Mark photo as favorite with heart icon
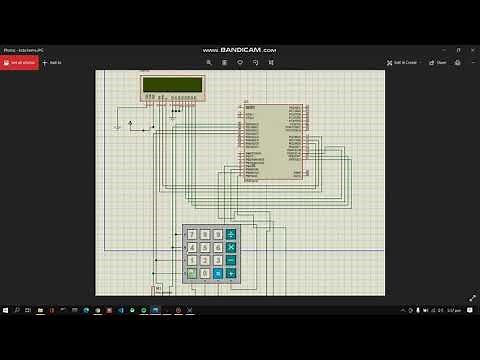The image size is (480, 360). point(240,63)
